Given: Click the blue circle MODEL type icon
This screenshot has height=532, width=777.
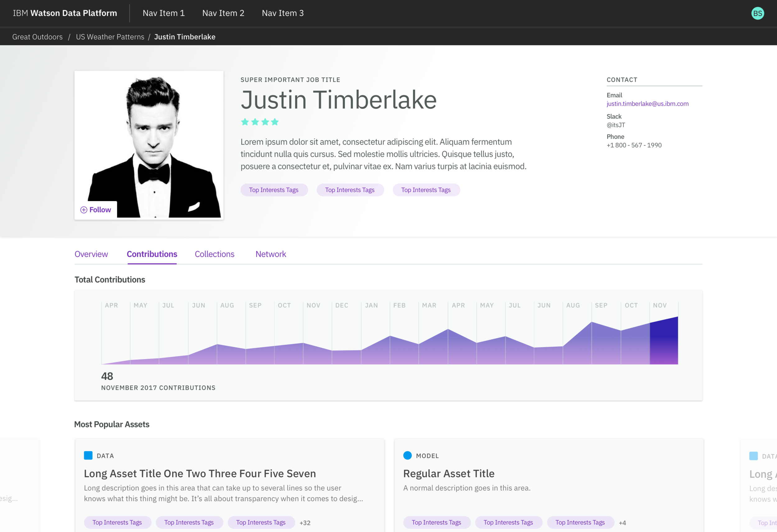Looking at the screenshot, I should (x=407, y=456).
